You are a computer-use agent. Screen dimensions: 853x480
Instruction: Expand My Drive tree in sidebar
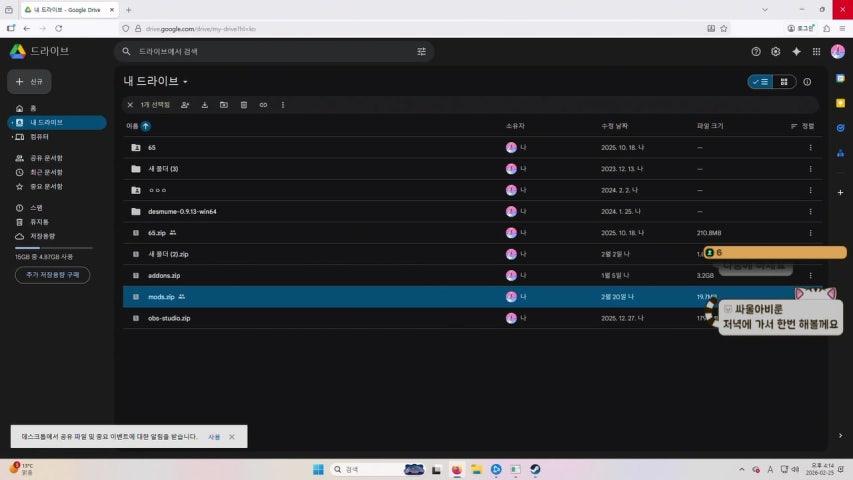12,122
